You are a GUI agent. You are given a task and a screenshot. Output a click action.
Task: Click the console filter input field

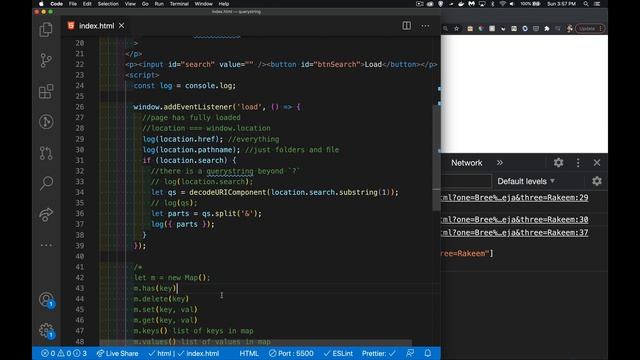[x=466, y=181]
